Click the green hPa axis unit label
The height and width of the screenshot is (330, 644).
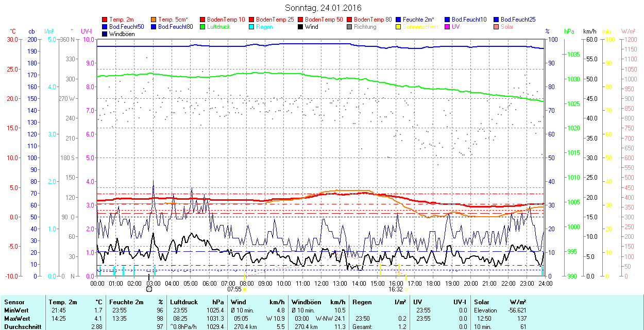(569, 31)
